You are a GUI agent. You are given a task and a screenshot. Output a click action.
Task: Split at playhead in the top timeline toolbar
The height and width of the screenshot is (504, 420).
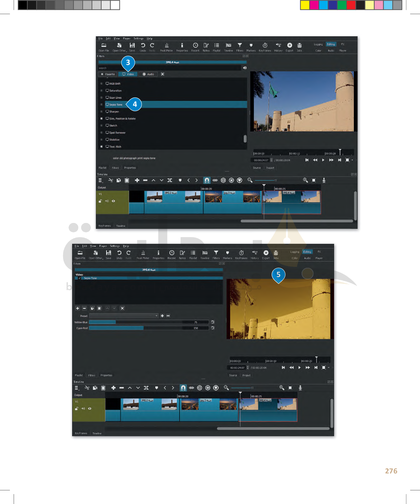(x=169, y=180)
